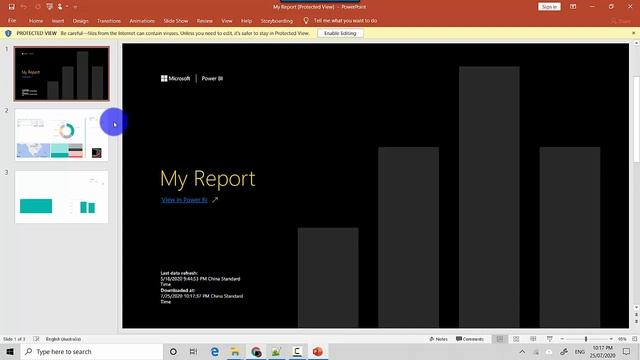Toggle the Notes pane button
Image resolution: width=640 pixels, height=360 pixels.
[x=439, y=339]
